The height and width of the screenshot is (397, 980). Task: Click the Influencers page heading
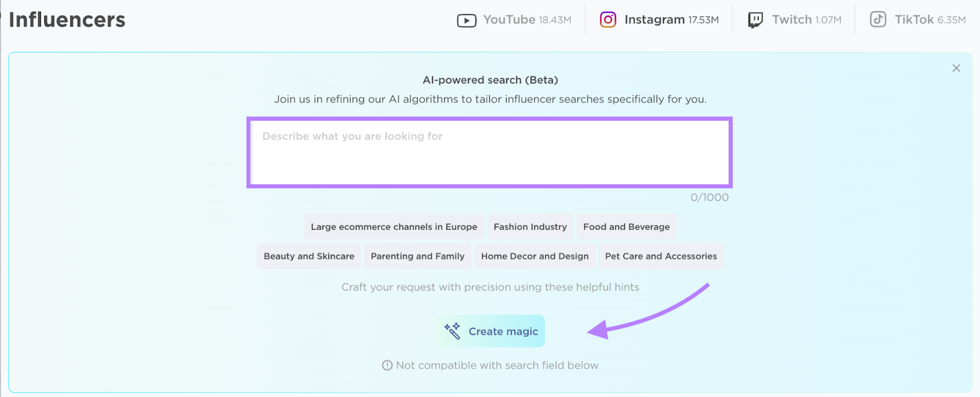(66, 19)
